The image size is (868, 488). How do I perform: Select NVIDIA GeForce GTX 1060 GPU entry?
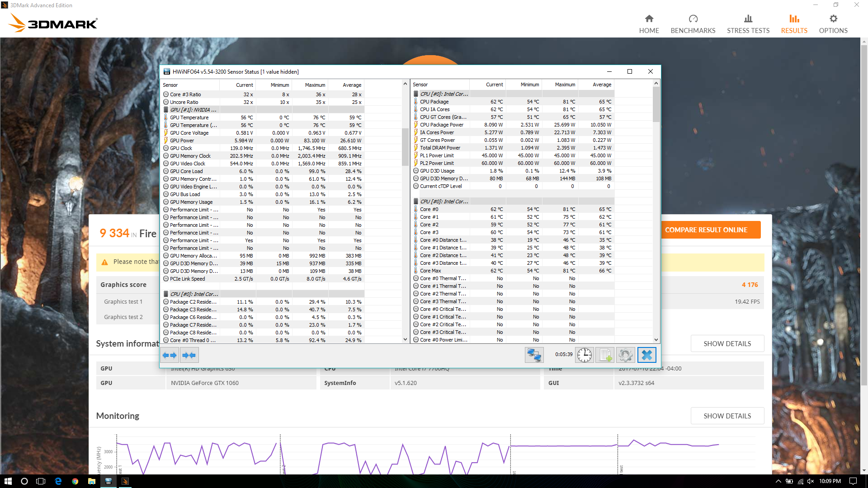tap(205, 383)
